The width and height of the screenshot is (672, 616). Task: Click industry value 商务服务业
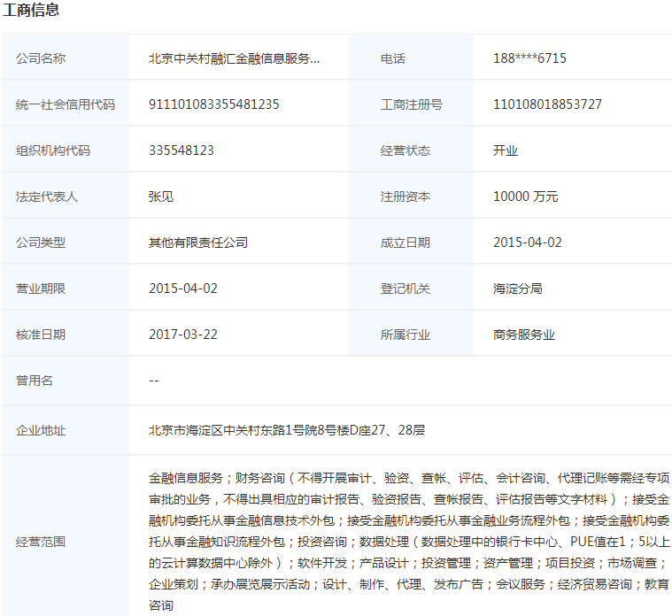coord(524,335)
